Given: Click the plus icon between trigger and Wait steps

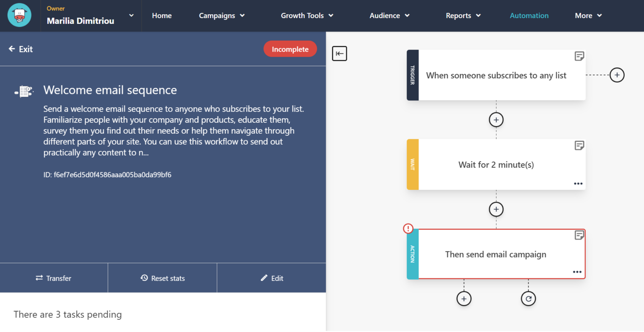Looking at the screenshot, I should [x=496, y=119].
